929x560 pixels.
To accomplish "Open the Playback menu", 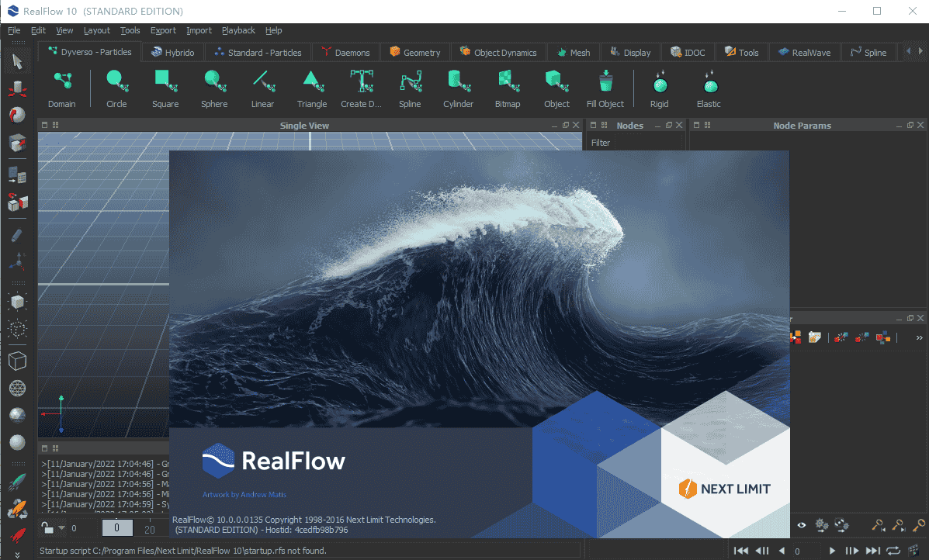I will point(237,30).
